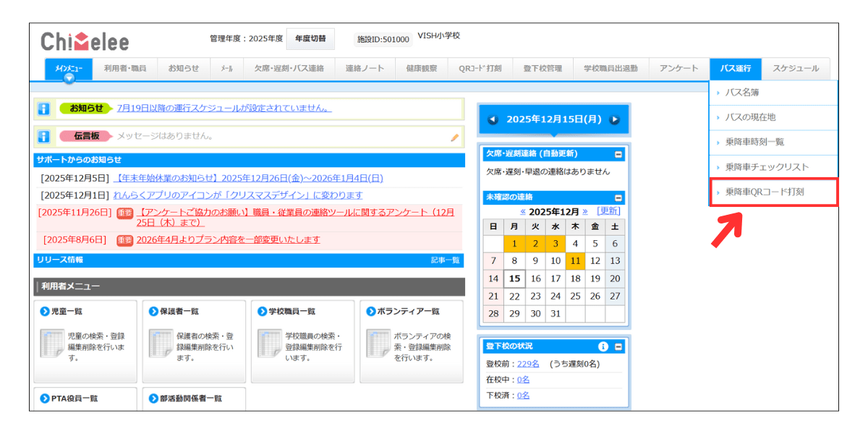Image resolution: width=868 pixels, height=434 pixels.
Task: Collapse the 欠席・遅刻連絡 panel
Action: tap(618, 153)
